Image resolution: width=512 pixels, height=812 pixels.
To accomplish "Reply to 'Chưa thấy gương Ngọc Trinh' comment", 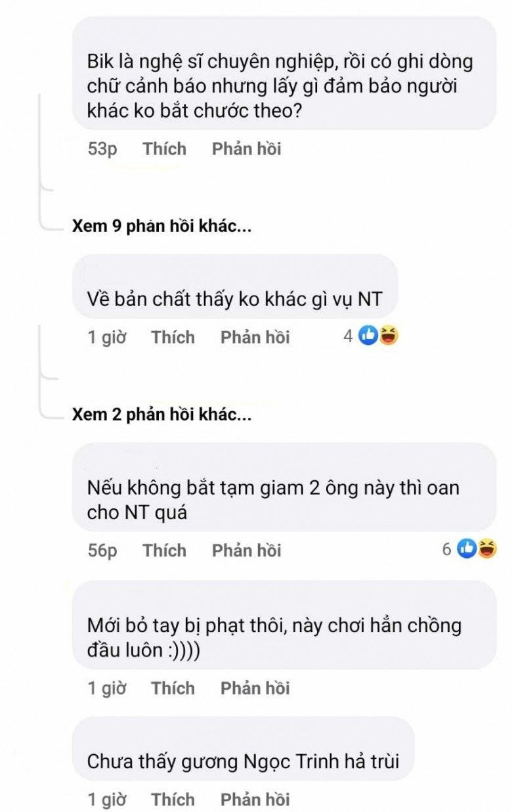I will click(255, 800).
